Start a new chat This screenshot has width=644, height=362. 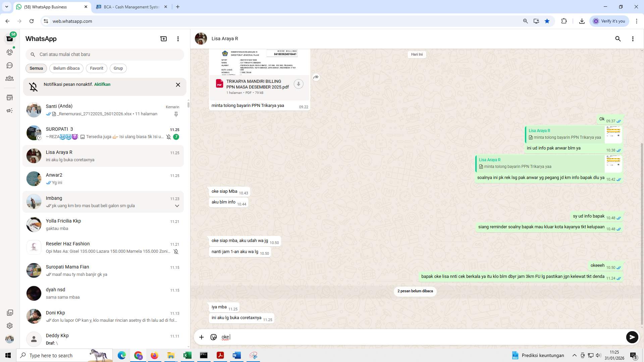click(163, 39)
